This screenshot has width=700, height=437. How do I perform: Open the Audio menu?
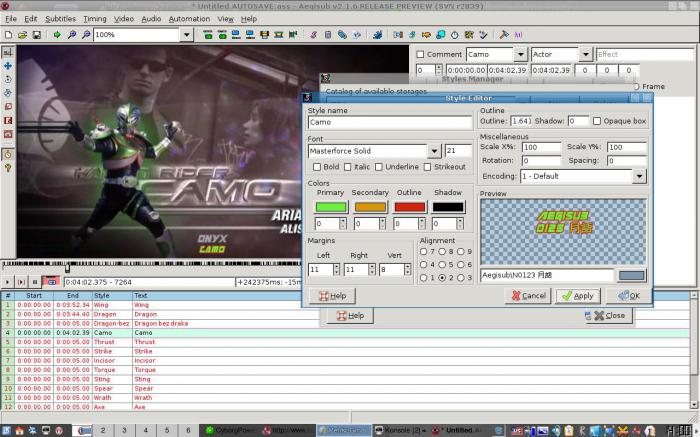[151, 19]
